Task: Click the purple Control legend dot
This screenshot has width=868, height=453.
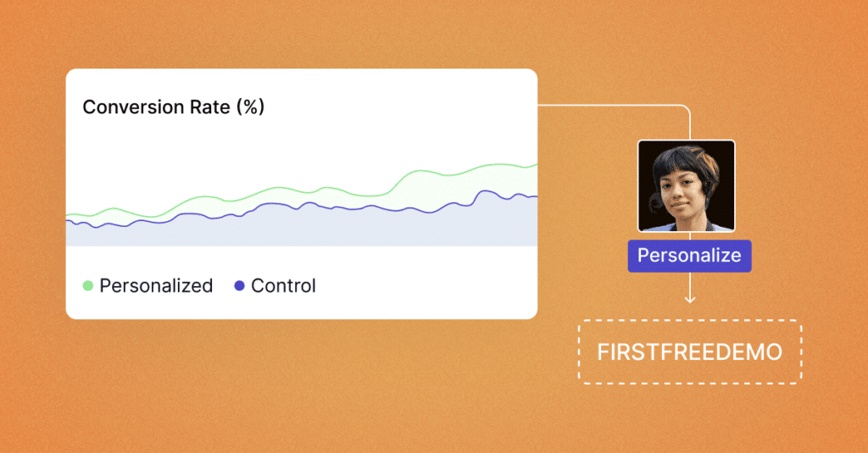Action: 239,286
